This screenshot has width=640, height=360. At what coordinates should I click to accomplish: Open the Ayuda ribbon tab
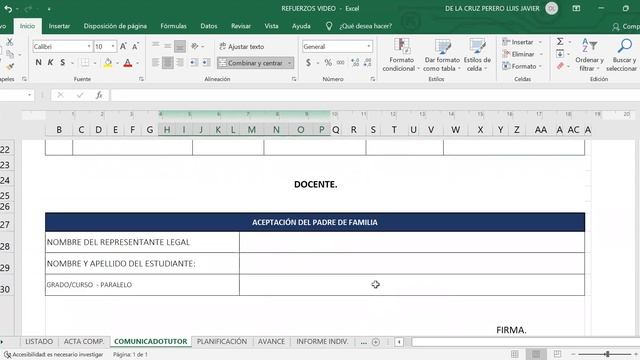[301, 26]
